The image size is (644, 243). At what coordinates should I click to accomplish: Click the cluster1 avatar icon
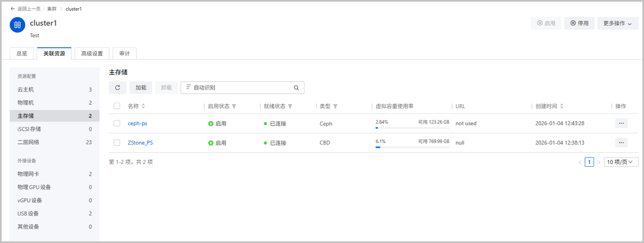click(x=17, y=25)
